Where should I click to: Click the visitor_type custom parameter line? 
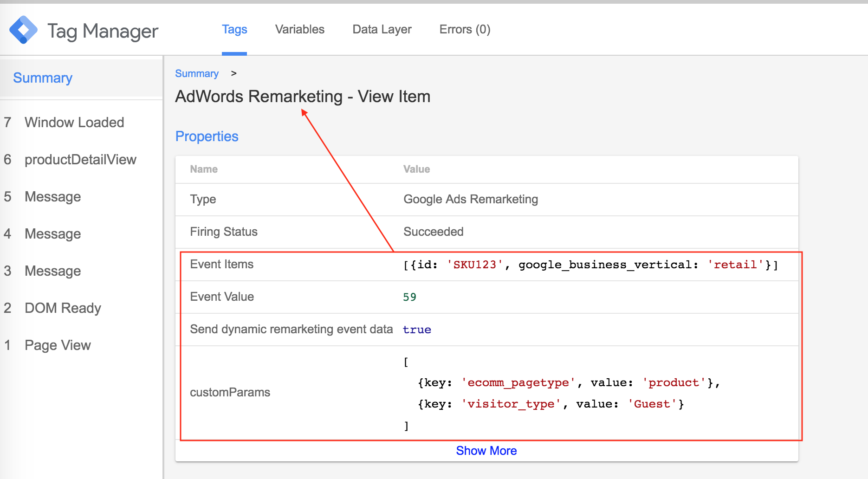click(x=551, y=404)
